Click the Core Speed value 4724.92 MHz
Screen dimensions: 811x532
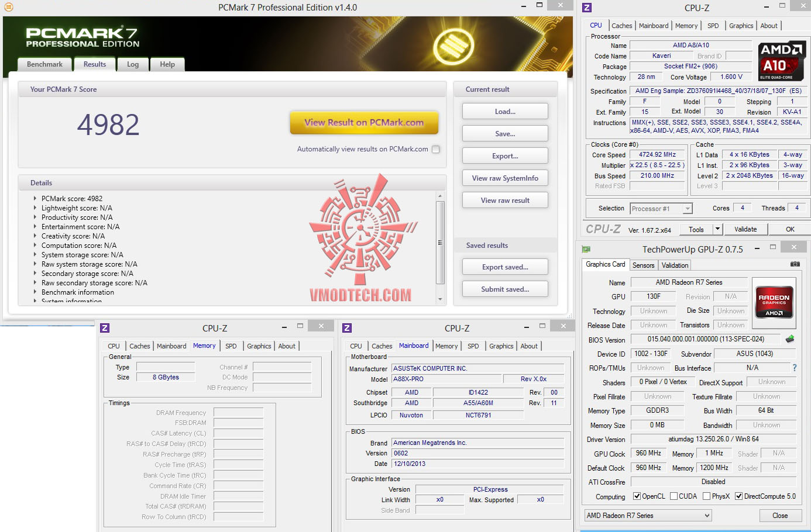[657, 155]
